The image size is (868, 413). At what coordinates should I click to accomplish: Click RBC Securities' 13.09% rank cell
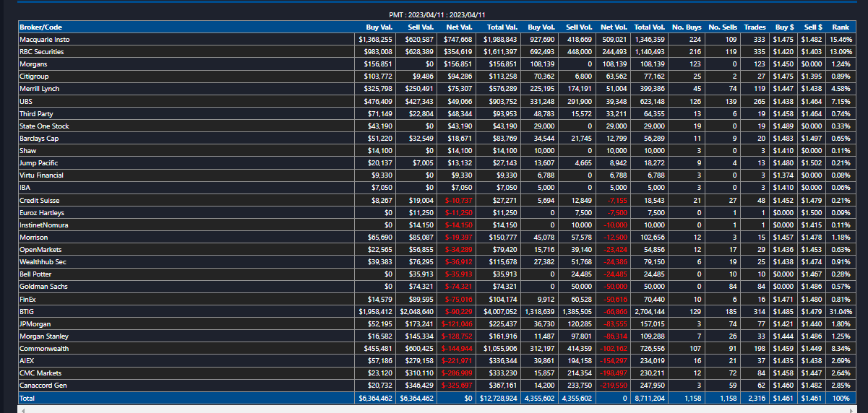point(841,52)
